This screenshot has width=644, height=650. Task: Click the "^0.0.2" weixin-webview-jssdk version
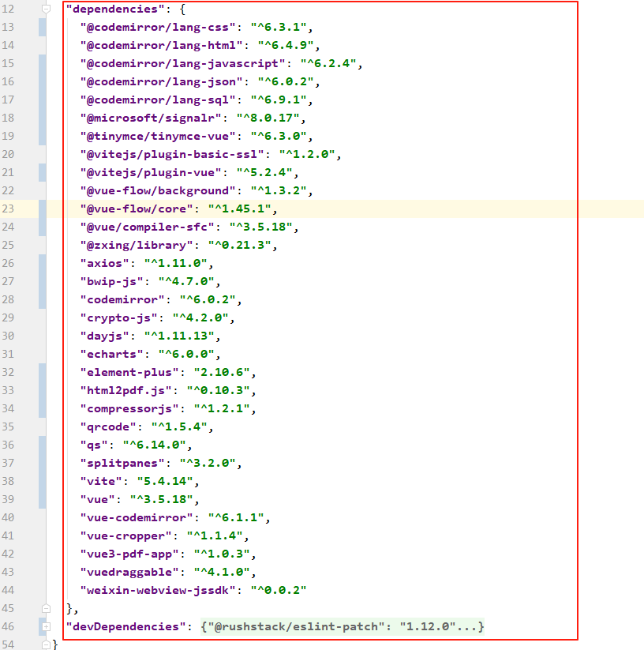coord(279,590)
